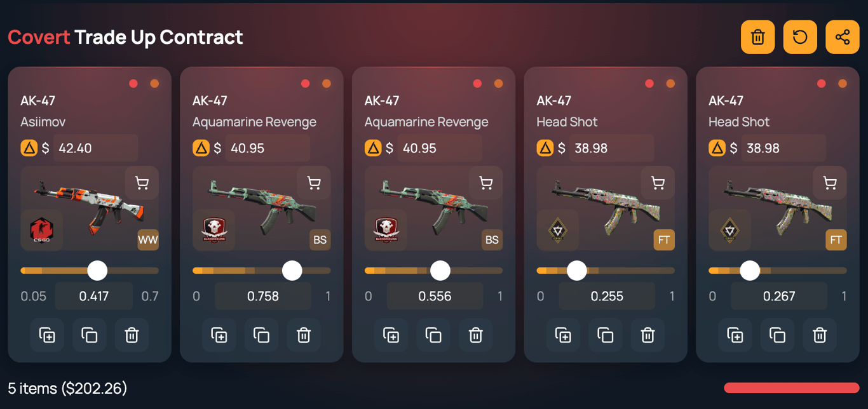Click the Bloodhound collection logo on second card
The image size is (868, 409).
[214, 230]
